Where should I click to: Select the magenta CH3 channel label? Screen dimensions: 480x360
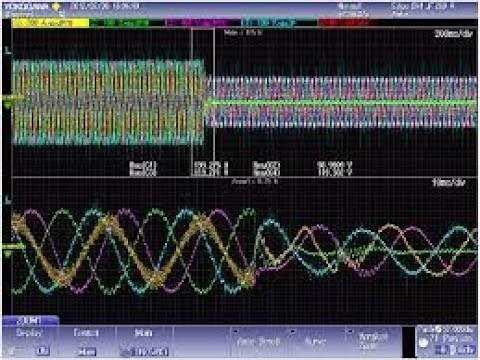click(x=203, y=23)
